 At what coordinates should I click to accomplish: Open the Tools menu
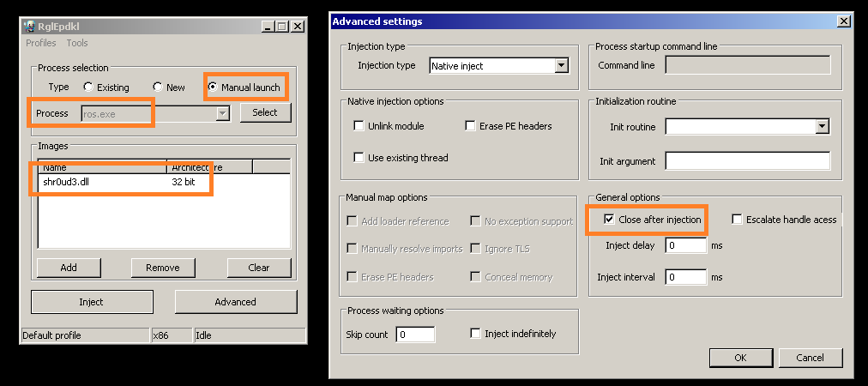(x=77, y=43)
